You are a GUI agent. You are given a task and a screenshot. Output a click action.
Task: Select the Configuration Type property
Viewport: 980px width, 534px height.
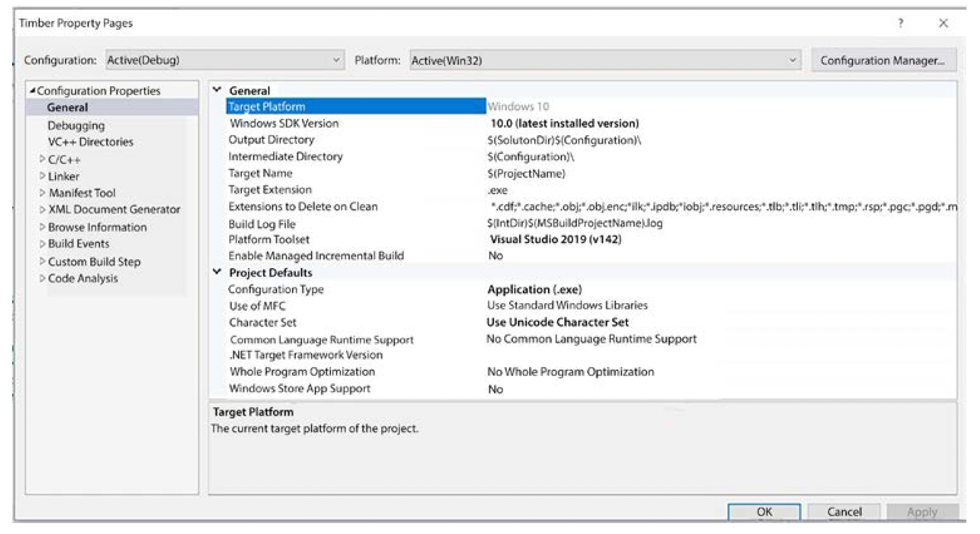click(275, 290)
